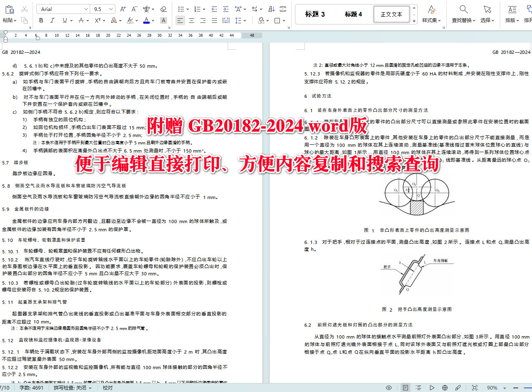Right align the paragraph

(x=203, y=20)
